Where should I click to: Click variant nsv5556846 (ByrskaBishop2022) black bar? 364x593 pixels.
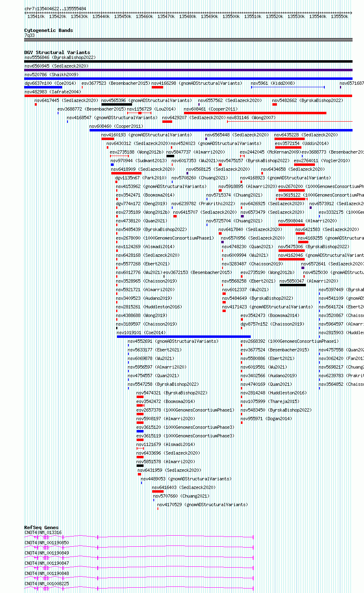tap(188, 61)
